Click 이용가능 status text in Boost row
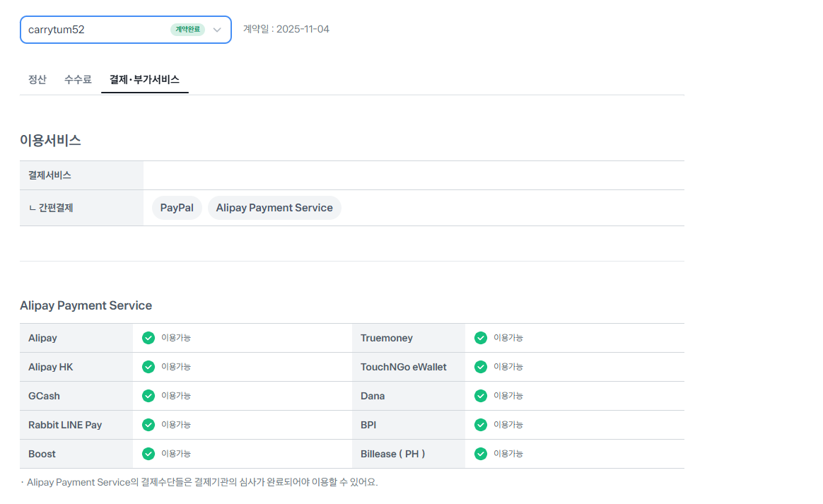Image resolution: width=823 pixels, height=504 pixels. tap(176, 453)
